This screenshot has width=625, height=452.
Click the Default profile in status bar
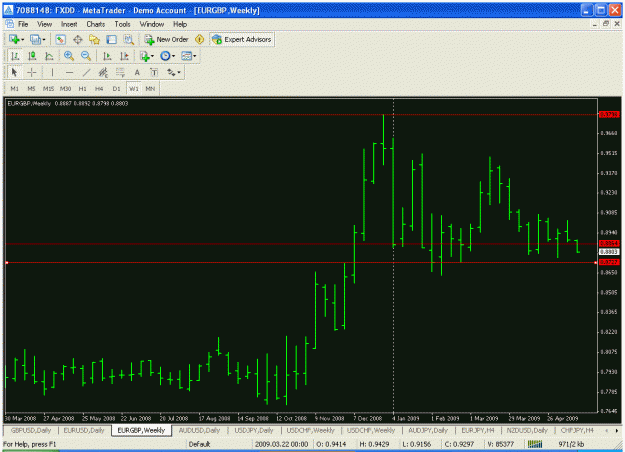[x=199, y=444]
